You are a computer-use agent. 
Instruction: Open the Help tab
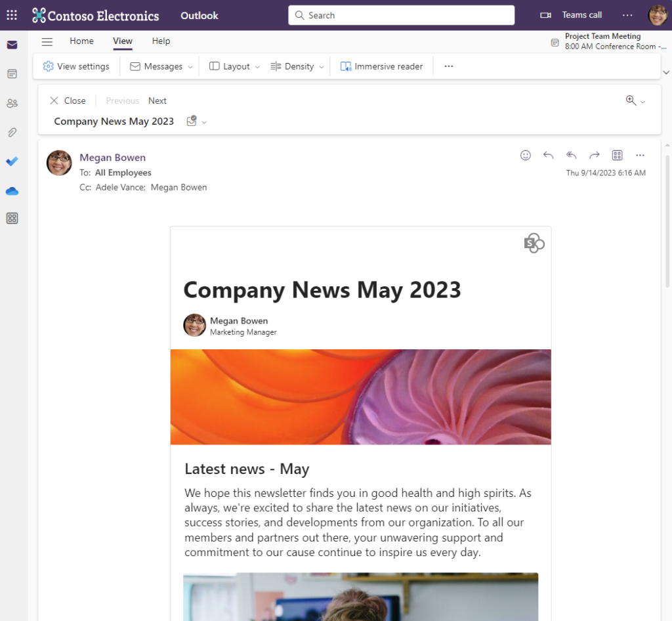(x=161, y=41)
